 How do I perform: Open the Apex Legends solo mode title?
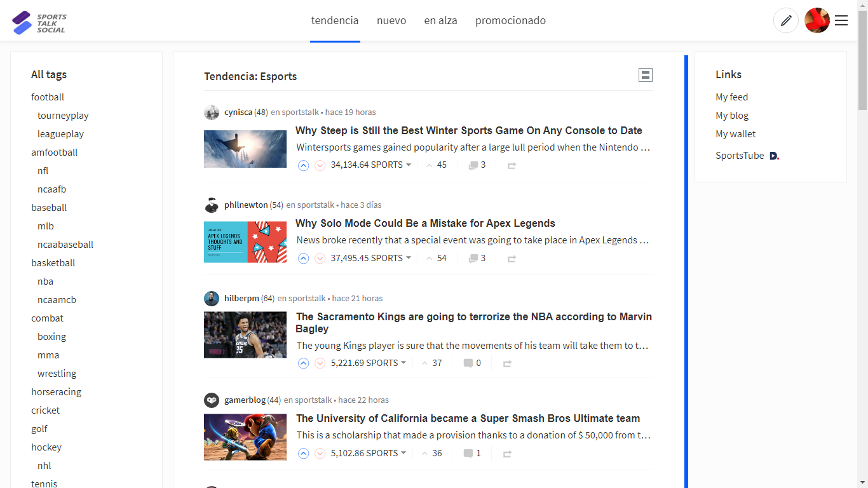tap(425, 224)
